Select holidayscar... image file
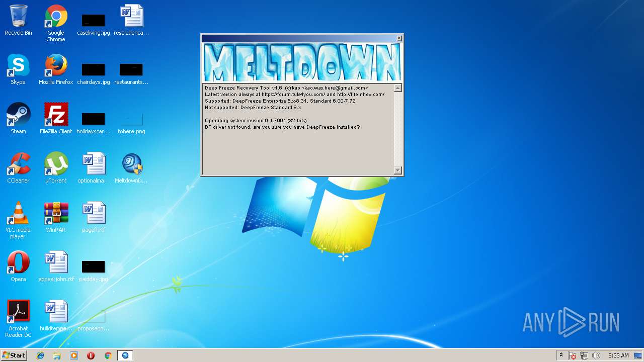 point(94,122)
